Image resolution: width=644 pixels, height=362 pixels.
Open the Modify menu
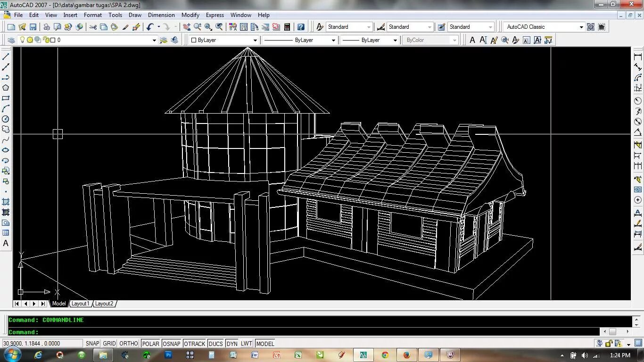190,15
